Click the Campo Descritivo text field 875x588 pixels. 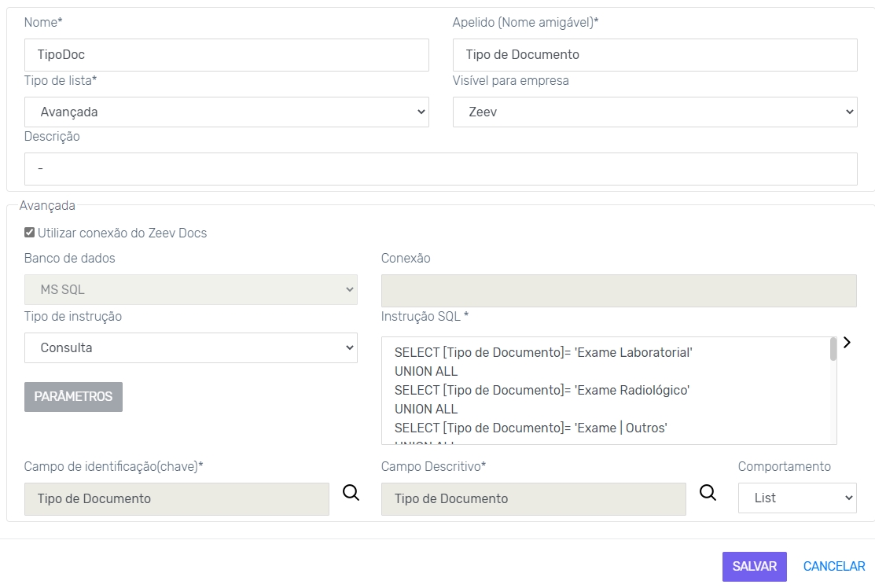tap(533, 498)
